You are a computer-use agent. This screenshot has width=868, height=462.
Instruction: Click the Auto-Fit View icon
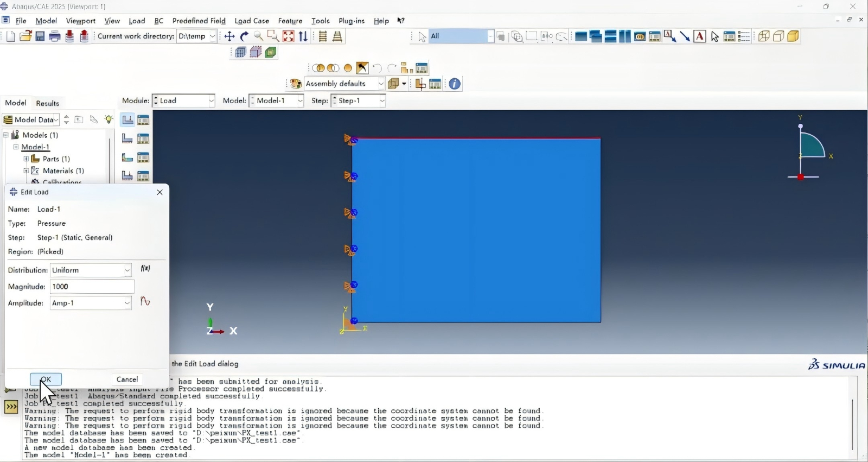point(288,36)
